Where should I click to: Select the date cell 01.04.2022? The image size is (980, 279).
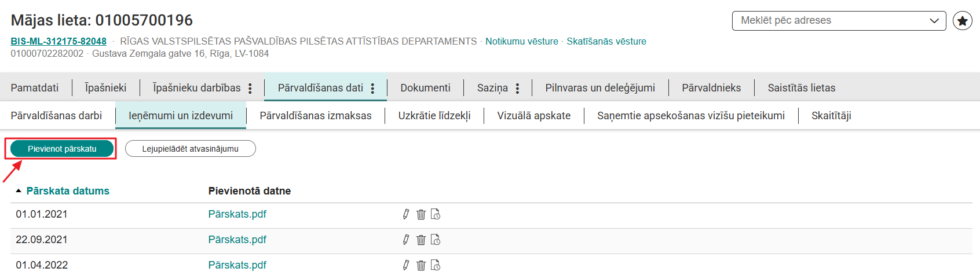click(x=42, y=265)
